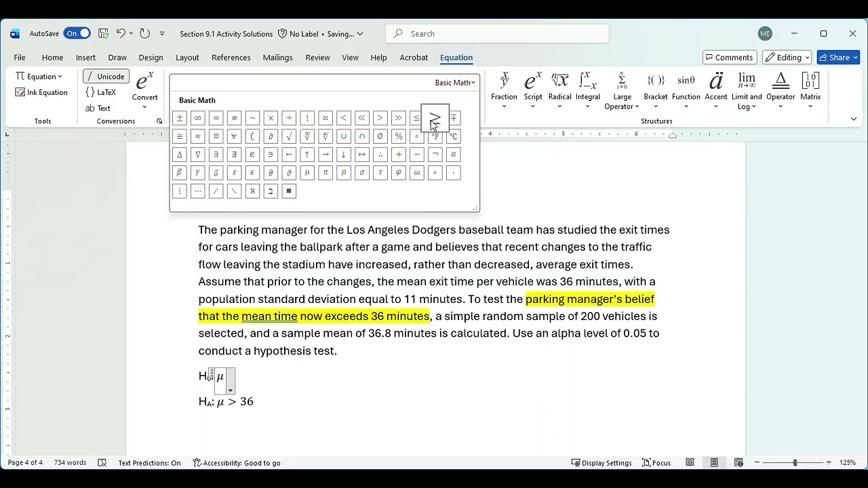Open the Basic Math symbol set dropdown

pyautogui.click(x=455, y=83)
